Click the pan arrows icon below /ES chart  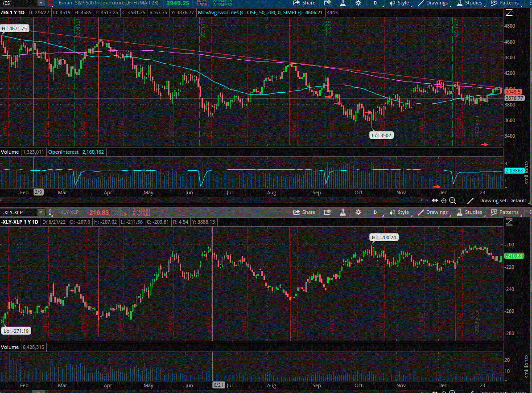[x=435, y=201]
